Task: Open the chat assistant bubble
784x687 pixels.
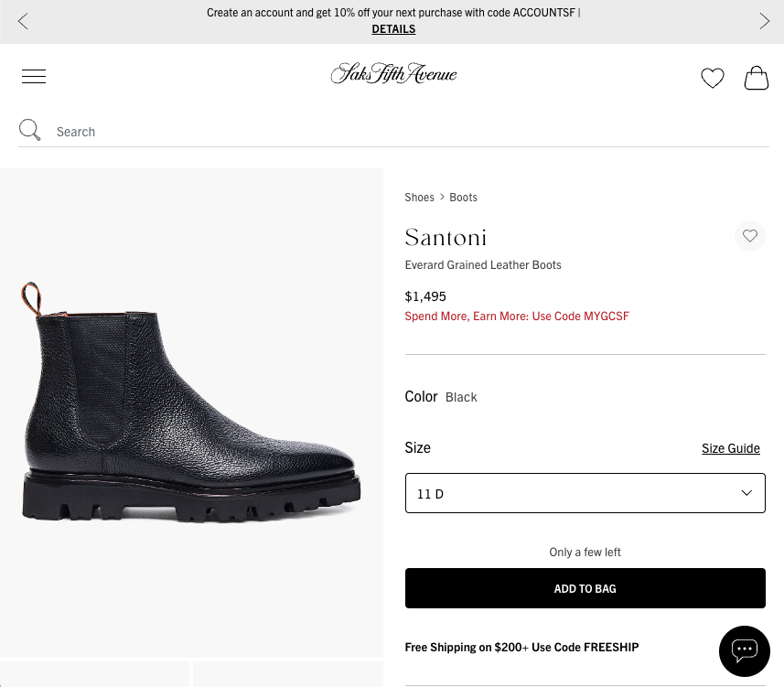Action: (744, 650)
